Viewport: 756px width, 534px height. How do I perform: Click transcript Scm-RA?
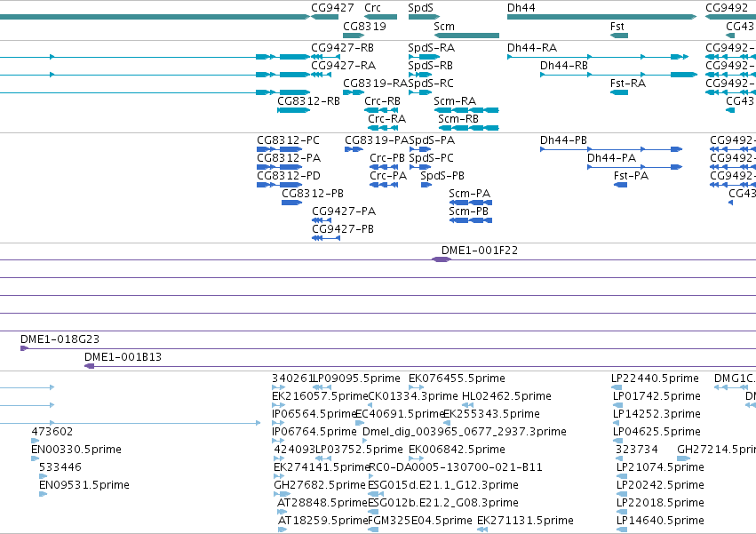(466, 110)
